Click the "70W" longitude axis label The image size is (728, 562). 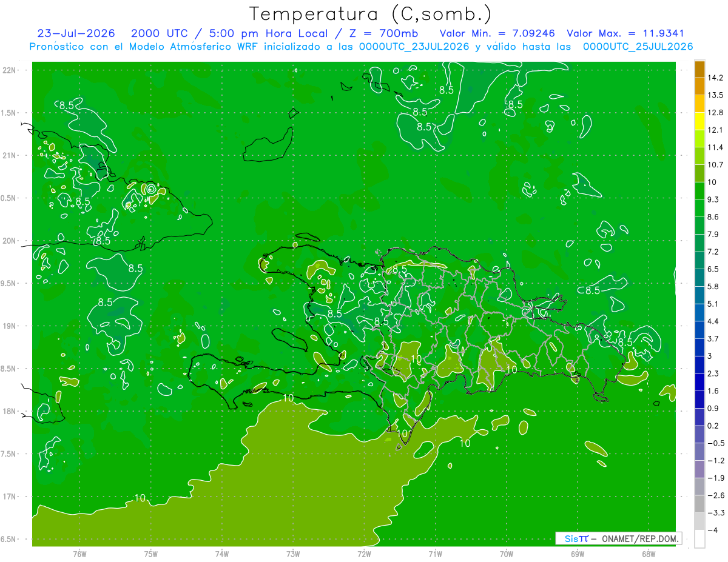[x=507, y=554]
